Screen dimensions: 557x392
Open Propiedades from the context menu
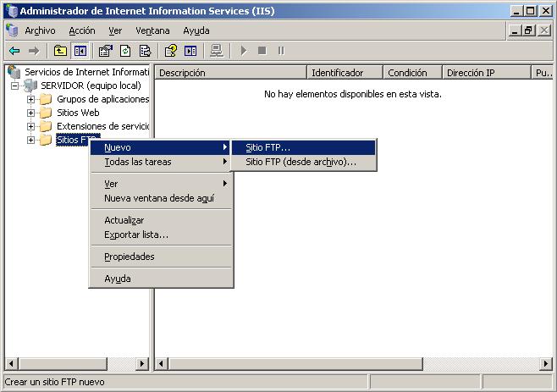pos(161,257)
